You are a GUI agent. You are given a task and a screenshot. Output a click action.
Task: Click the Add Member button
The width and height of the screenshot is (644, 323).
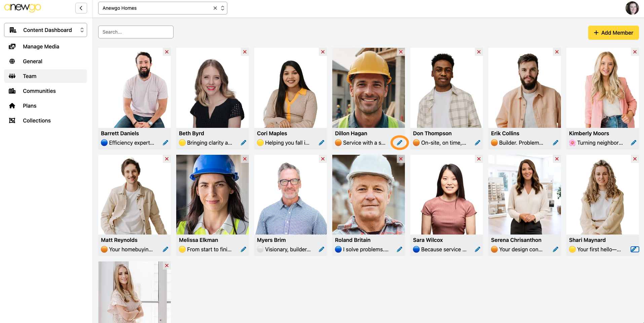click(613, 33)
